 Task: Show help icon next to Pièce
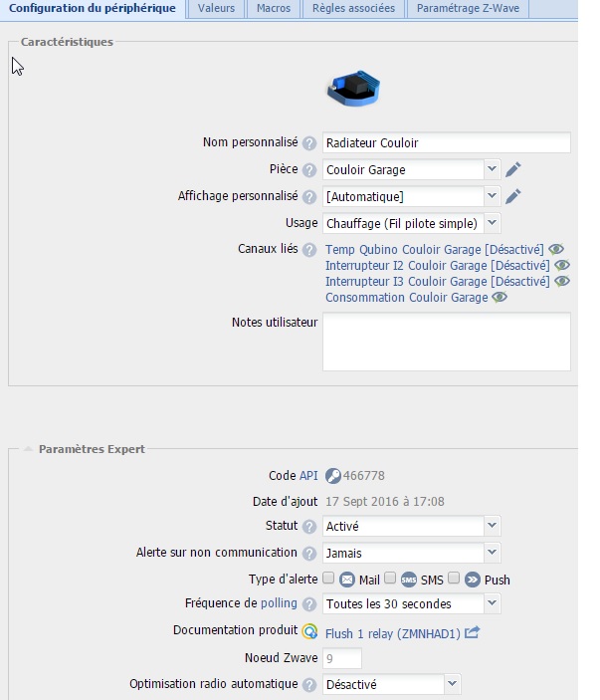tap(309, 170)
